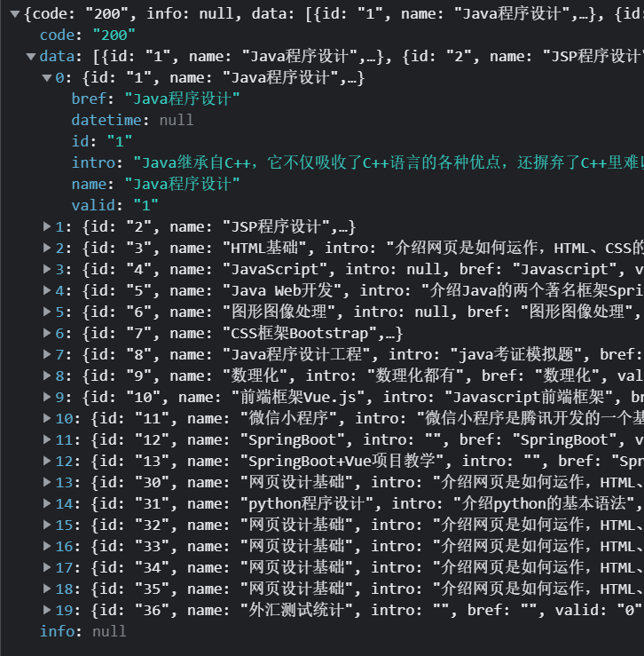Expand item 7 with Java程序设计工程
Image resolution: width=644 pixels, height=656 pixels.
(47, 354)
